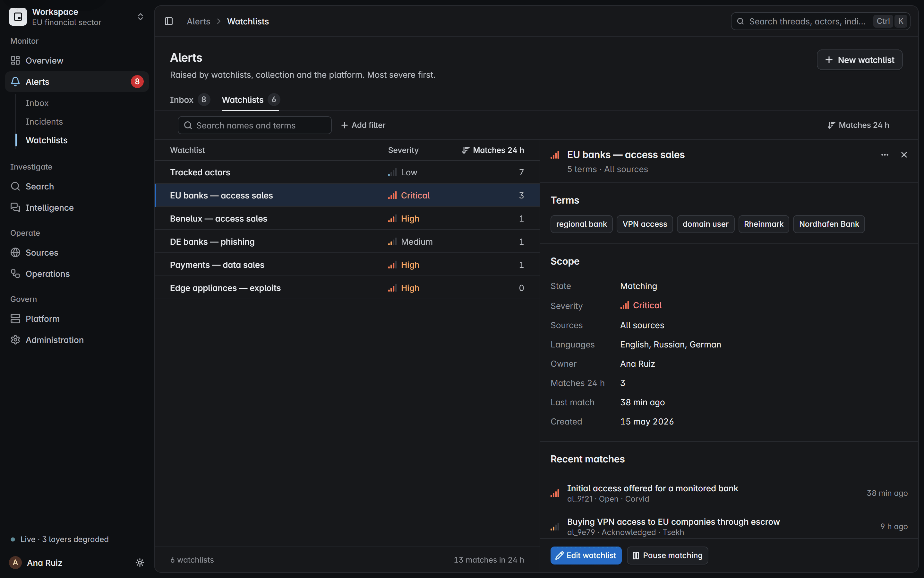Viewport: 924px width, 578px height.
Task: Select Payments — data sales row
Action: [x=347, y=265]
